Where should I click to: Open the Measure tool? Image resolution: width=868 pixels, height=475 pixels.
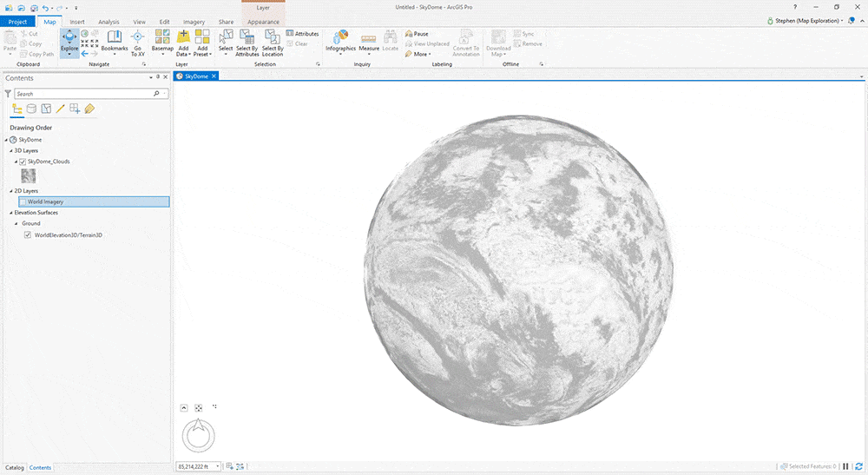pyautogui.click(x=369, y=42)
